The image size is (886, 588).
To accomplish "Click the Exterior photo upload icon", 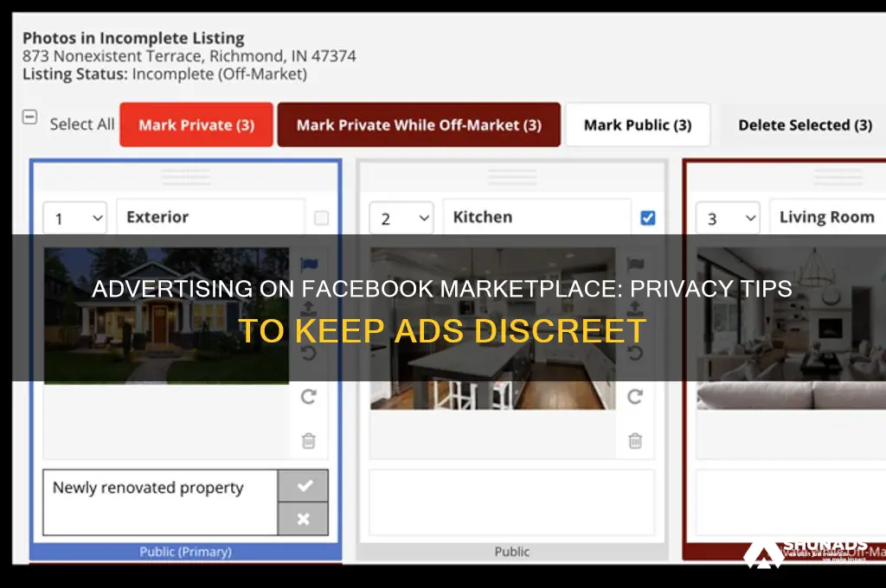I will (309, 309).
